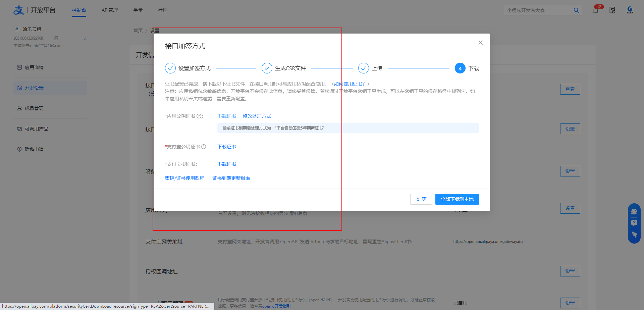644x310 pixels.
Task: Click help icon next to 支付宝公钥证书
Action: pyautogui.click(x=204, y=147)
